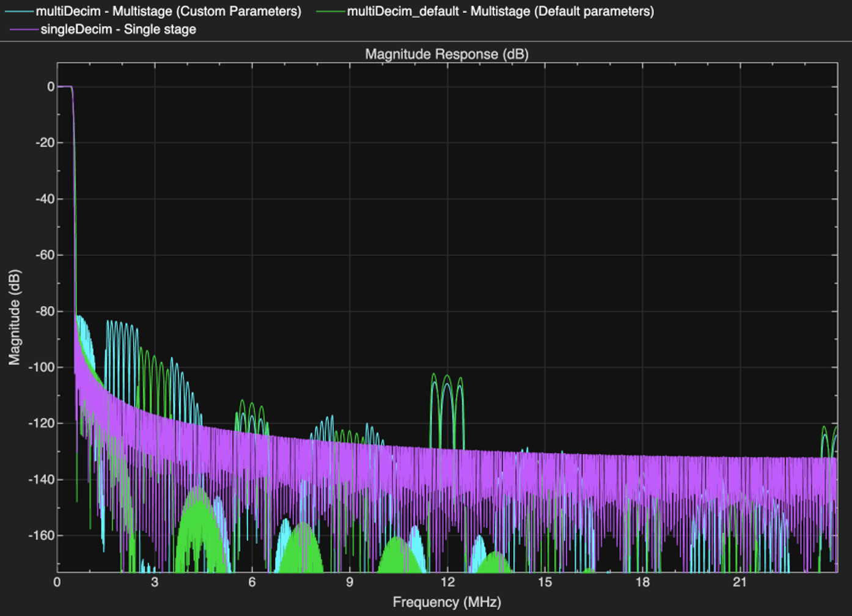This screenshot has width=852, height=616.
Task: Click the green line swatch in legend
Action: pos(331,12)
